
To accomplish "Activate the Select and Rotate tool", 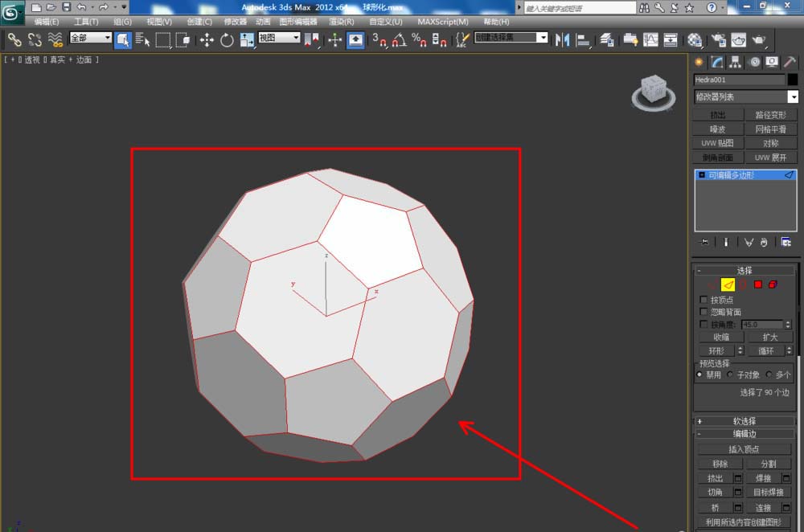I will [x=227, y=39].
